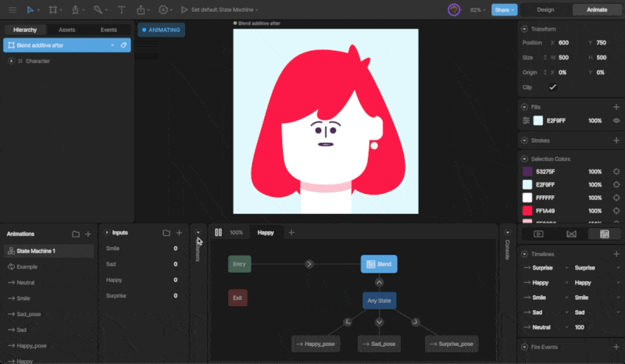Open the Events tab
The image size is (625, 364).
coord(109,30)
